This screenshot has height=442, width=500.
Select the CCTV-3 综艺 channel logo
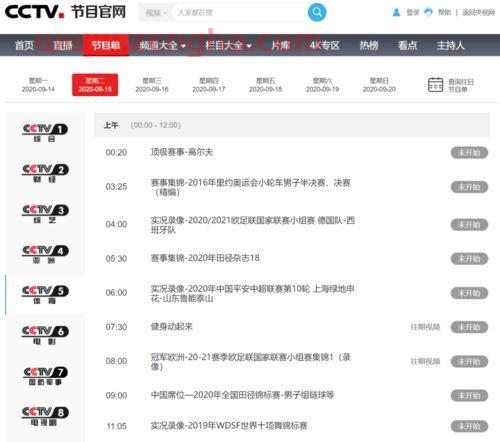(x=45, y=214)
